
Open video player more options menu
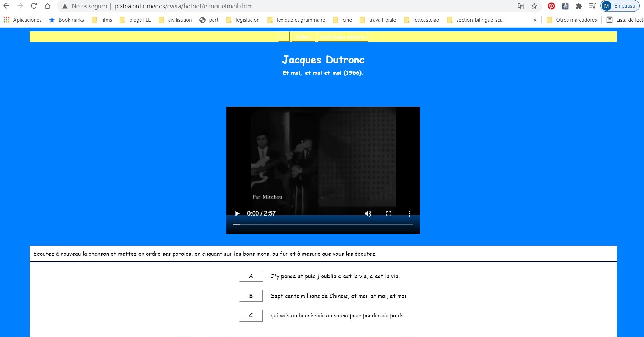click(409, 213)
